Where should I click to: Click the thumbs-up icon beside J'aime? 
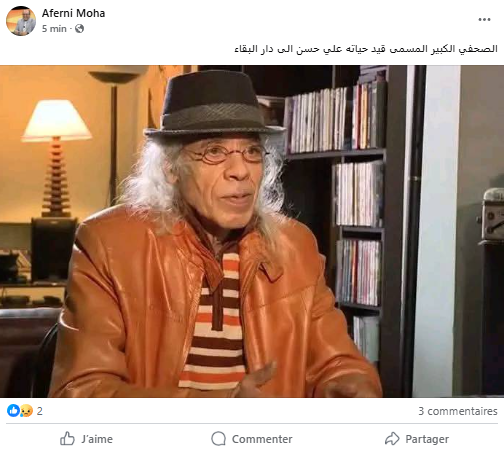coord(67,439)
